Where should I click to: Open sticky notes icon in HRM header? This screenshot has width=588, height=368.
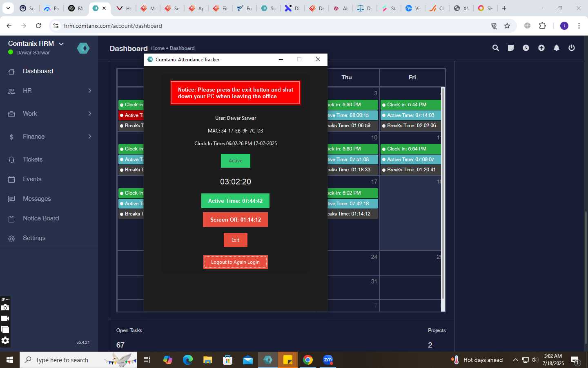(510, 48)
